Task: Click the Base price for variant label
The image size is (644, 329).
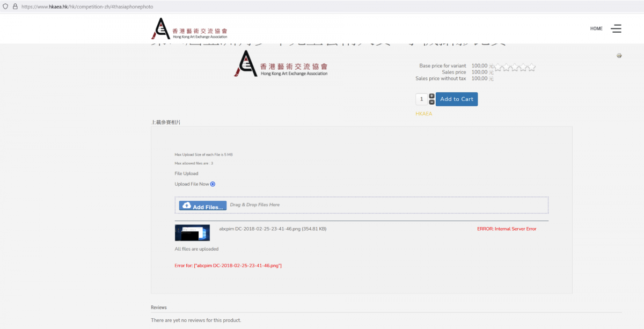Action: (443, 65)
